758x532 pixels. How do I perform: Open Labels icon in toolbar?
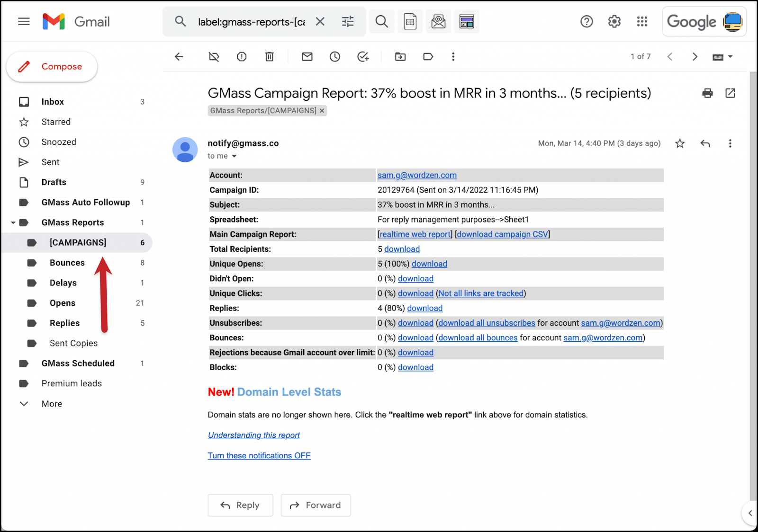tap(428, 57)
